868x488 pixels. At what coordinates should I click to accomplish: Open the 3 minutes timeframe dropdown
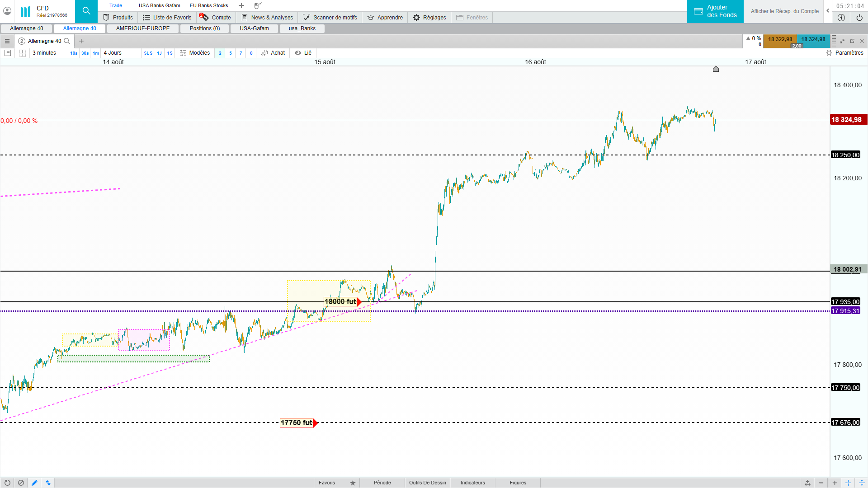point(44,53)
